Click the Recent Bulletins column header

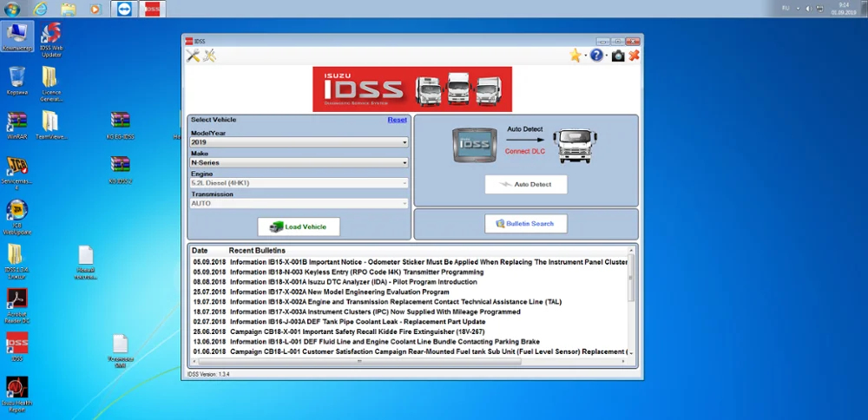coord(257,251)
